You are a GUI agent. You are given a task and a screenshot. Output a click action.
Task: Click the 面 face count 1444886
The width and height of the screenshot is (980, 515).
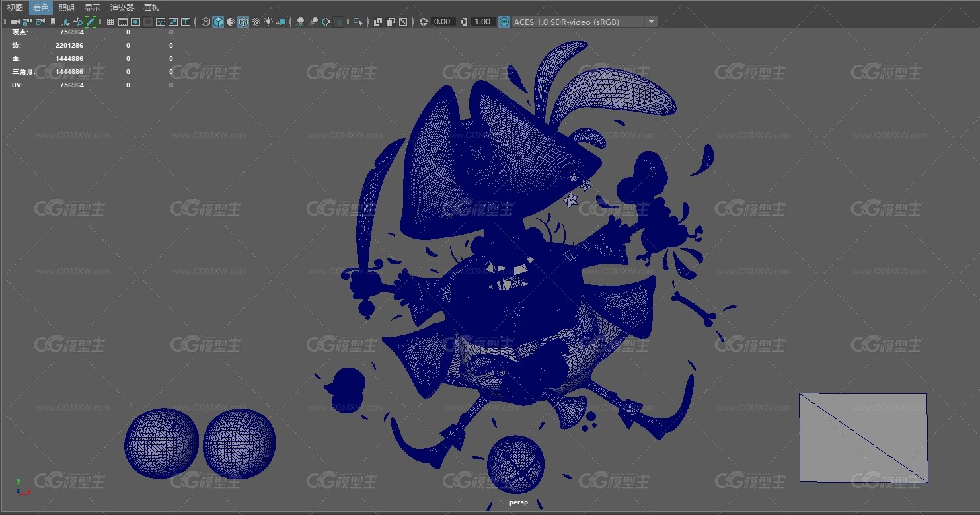pyautogui.click(x=69, y=59)
